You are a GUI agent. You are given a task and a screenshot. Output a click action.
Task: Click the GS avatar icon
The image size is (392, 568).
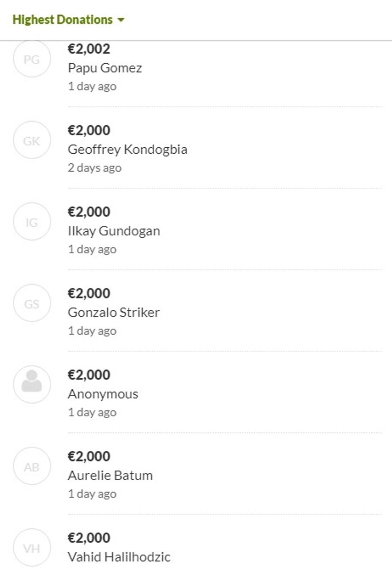(32, 304)
